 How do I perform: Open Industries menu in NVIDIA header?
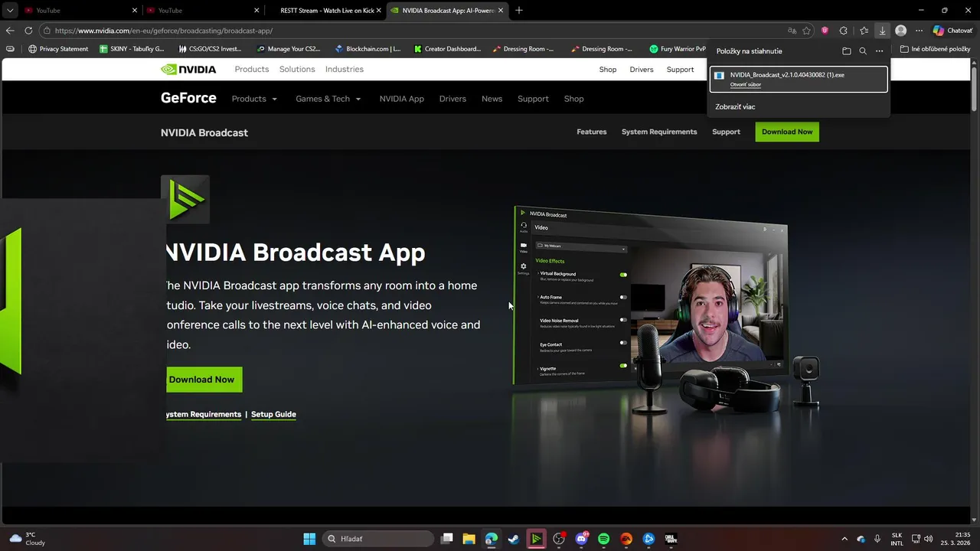(x=345, y=69)
